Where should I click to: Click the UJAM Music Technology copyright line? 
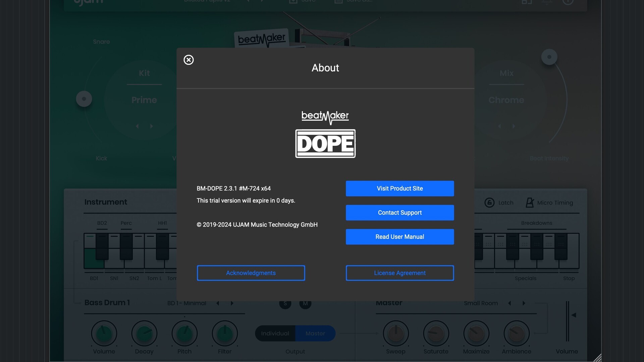257,225
